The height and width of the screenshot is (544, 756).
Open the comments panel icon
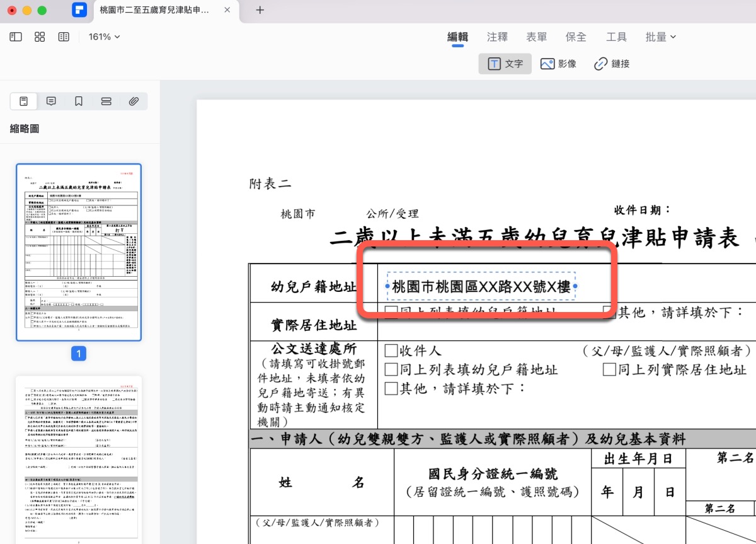(52, 101)
